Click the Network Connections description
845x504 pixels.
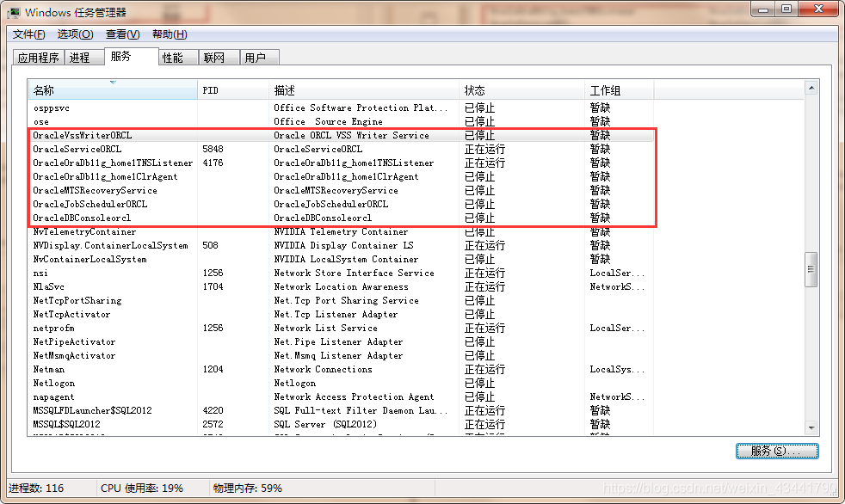point(323,369)
